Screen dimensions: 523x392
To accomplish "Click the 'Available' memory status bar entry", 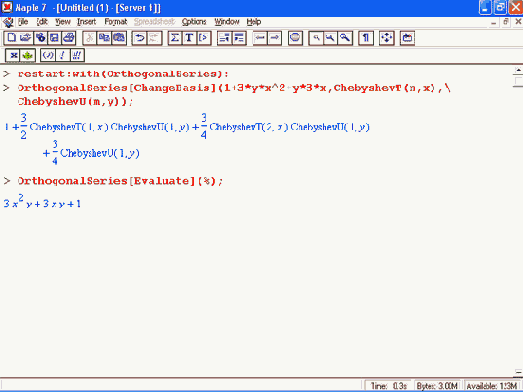I will pos(492,386).
